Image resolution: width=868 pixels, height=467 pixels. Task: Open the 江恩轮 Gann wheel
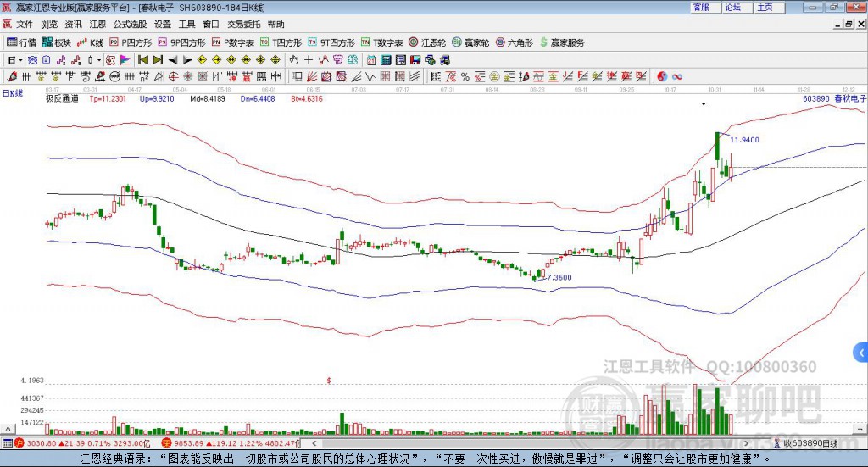pos(427,42)
